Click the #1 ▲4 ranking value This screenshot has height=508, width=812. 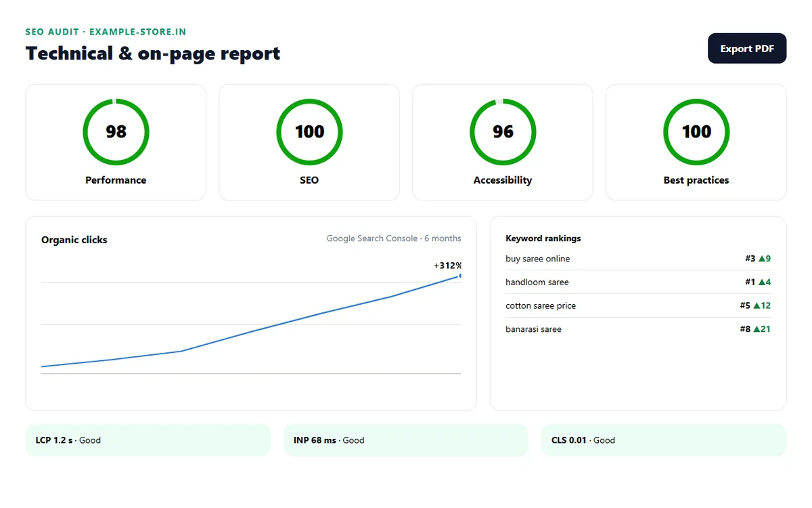(x=758, y=282)
